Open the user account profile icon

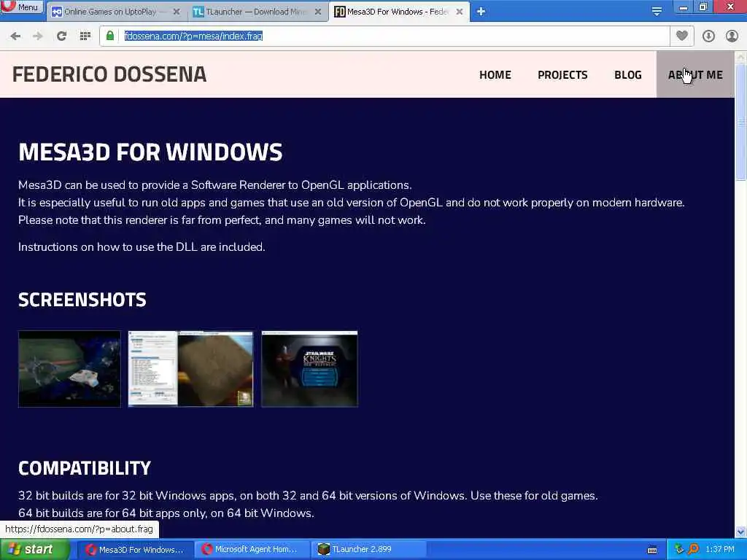tap(732, 36)
